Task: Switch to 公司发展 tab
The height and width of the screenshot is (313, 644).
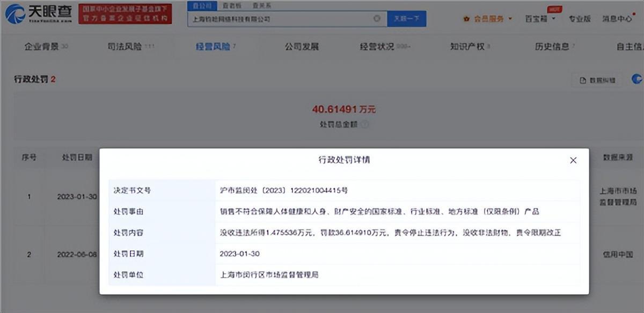Action: [302, 47]
